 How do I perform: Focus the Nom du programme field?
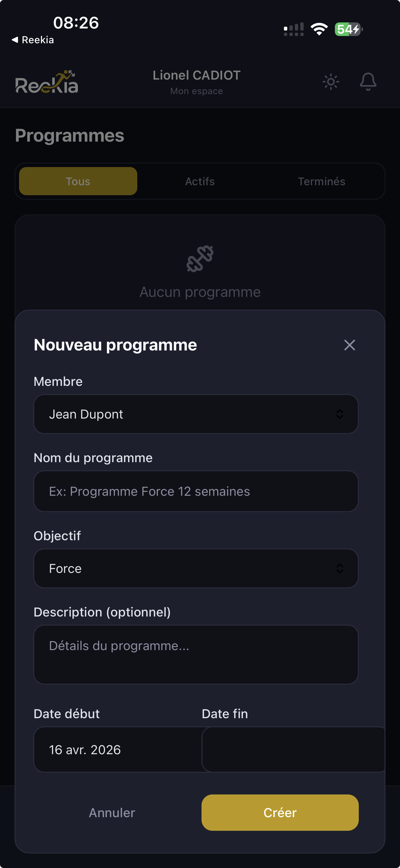pyautogui.click(x=196, y=491)
